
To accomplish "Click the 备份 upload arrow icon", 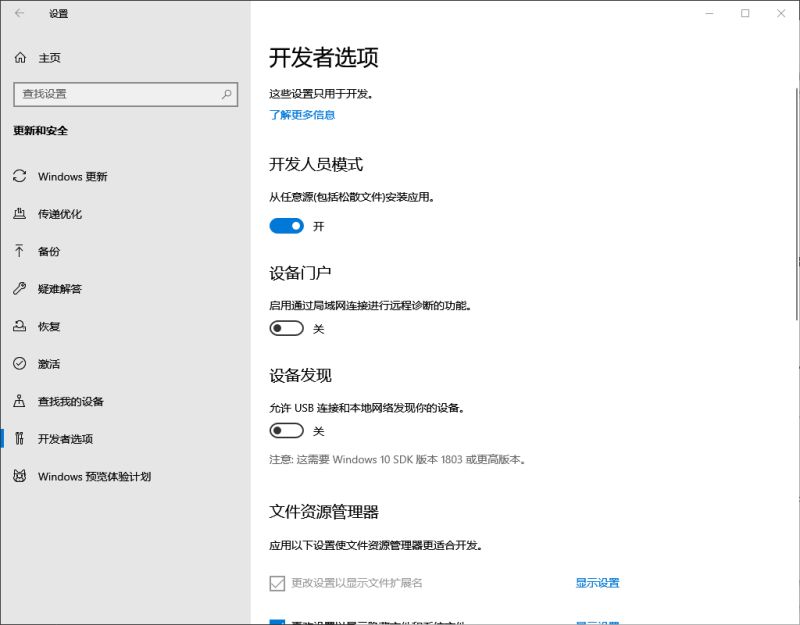I will 19,251.
